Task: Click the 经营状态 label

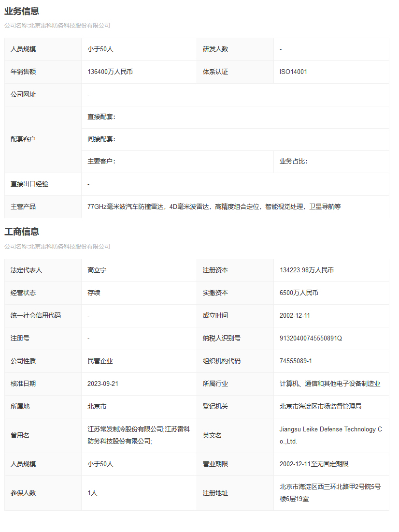Action: pyautogui.click(x=23, y=293)
